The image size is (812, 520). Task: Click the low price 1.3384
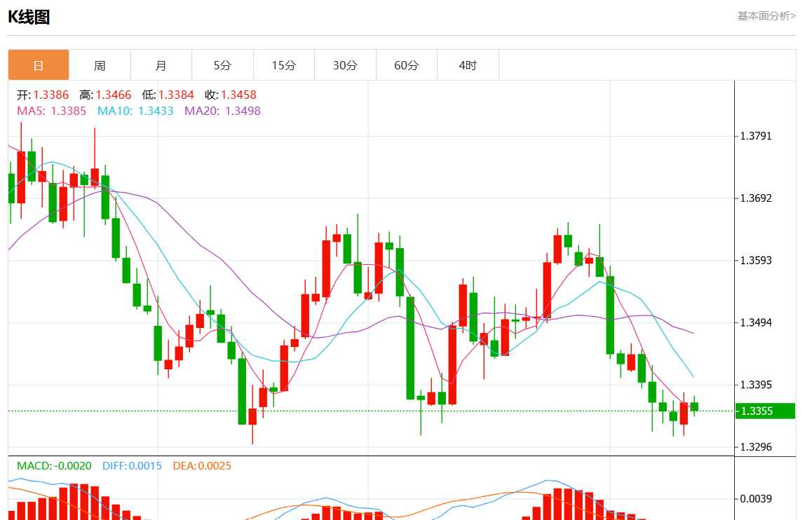pyautogui.click(x=176, y=95)
